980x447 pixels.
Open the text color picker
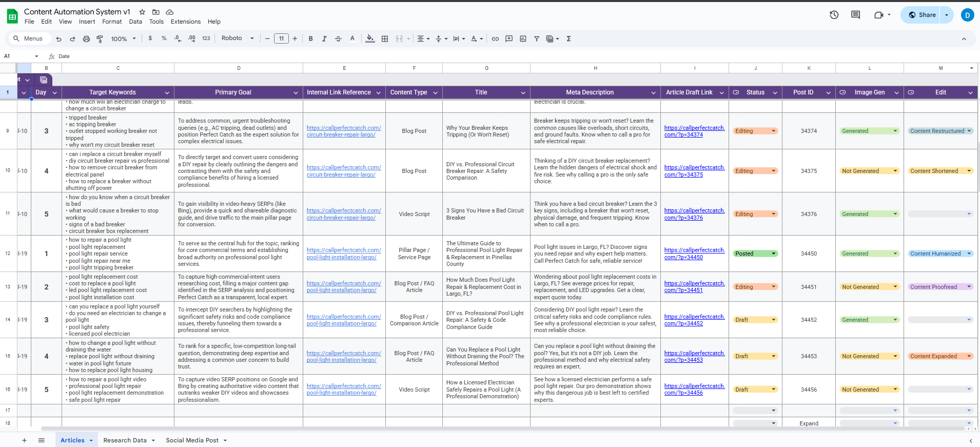[x=352, y=38]
